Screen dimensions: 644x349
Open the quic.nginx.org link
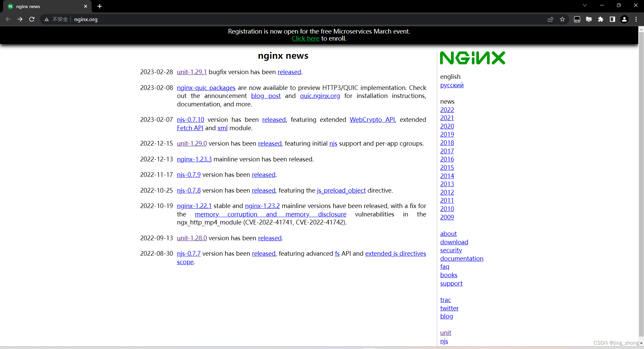tap(320, 96)
